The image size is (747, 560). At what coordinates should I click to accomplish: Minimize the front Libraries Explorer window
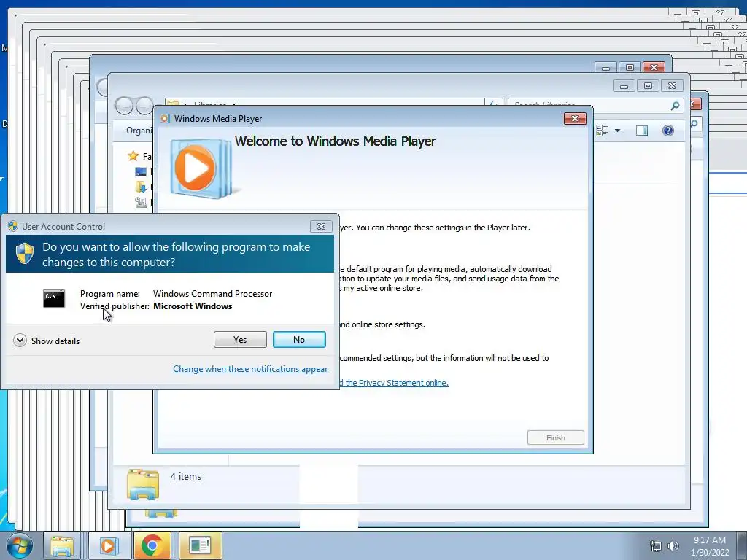624,86
